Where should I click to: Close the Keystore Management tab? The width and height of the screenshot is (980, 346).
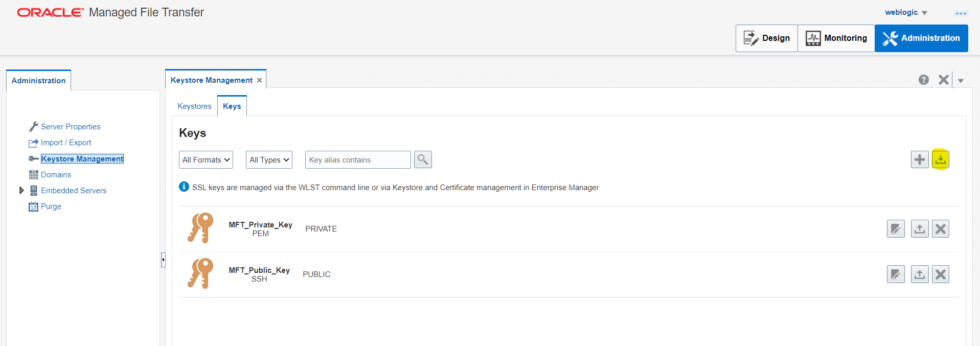(260, 80)
